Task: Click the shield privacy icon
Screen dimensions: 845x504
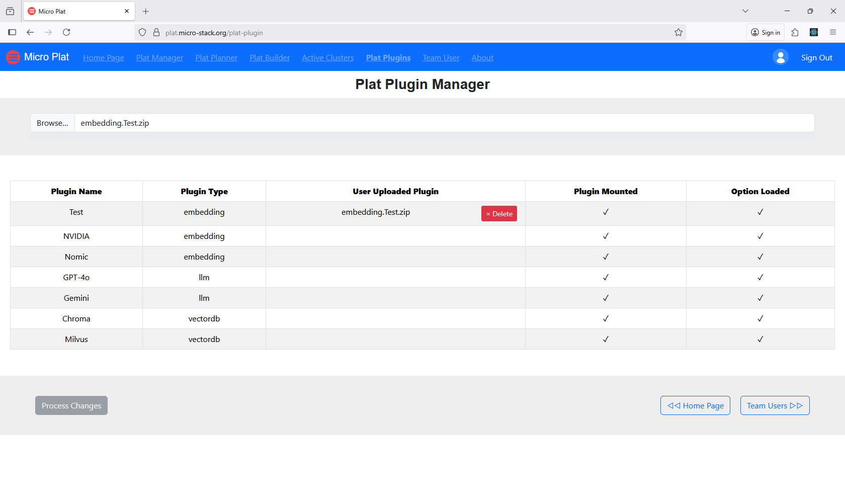Action: [142, 32]
